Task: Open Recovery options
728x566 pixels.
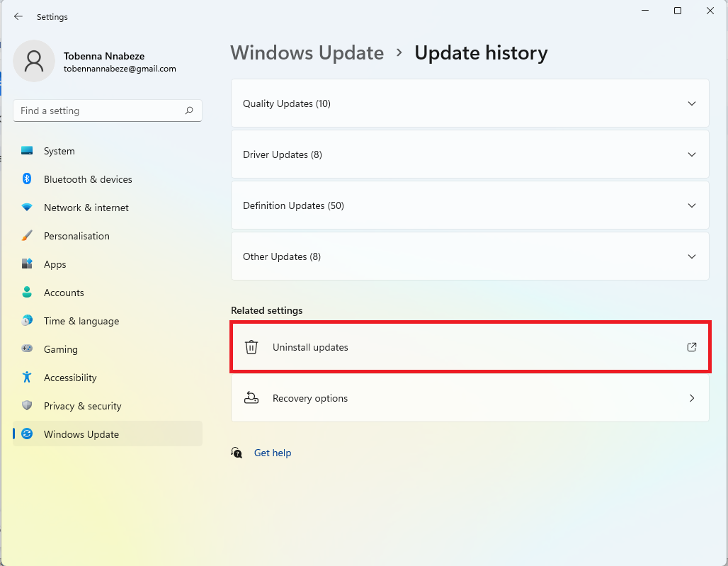Action: tap(470, 398)
